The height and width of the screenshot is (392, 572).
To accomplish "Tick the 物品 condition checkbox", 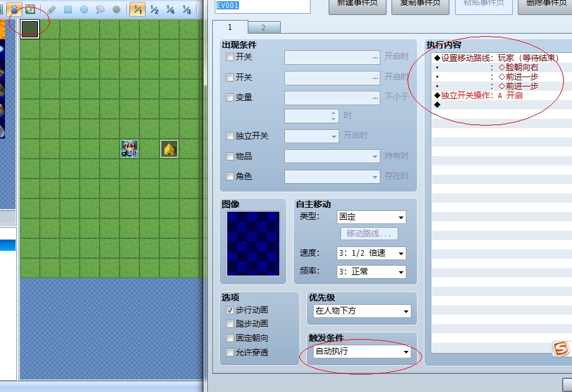I will [230, 156].
